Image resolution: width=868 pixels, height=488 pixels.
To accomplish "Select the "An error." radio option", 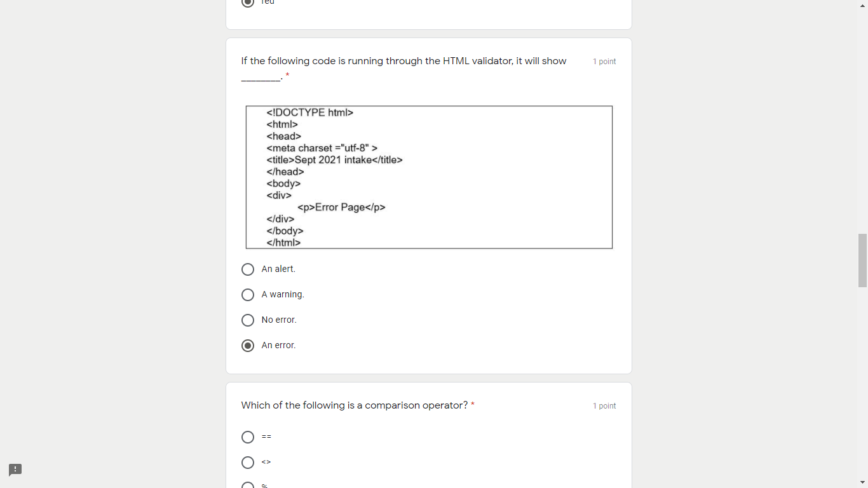I will [248, 345].
